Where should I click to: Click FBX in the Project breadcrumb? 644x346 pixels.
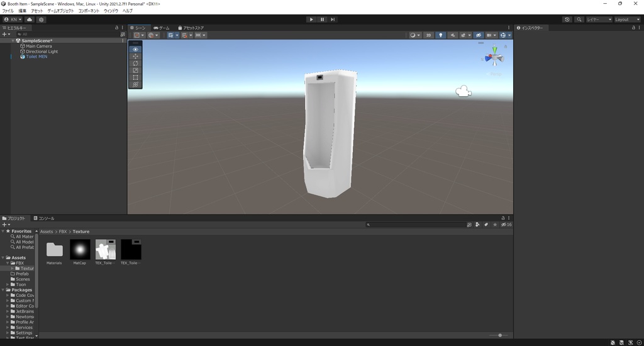(63, 232)
